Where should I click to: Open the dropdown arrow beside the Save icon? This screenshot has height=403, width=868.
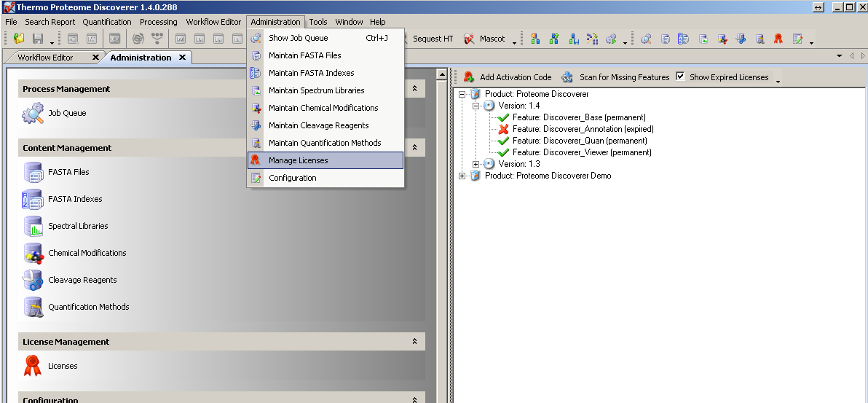click(52, 43)
